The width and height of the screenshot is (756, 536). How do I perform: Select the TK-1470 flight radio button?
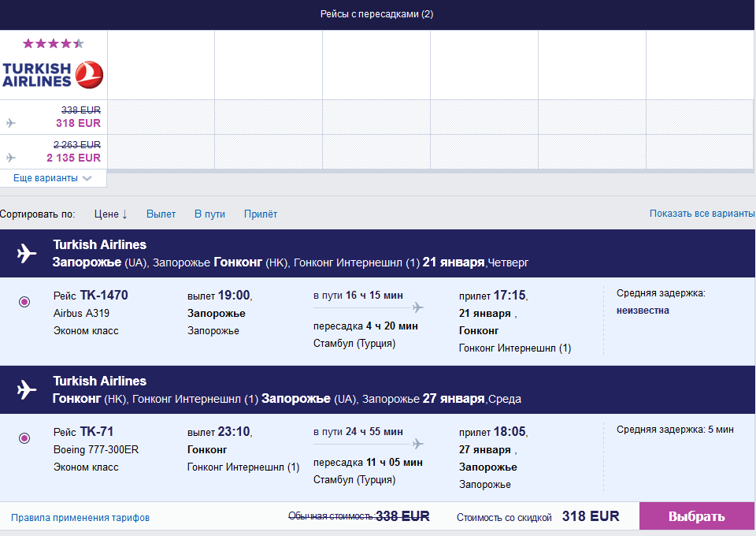pos(24,302)
